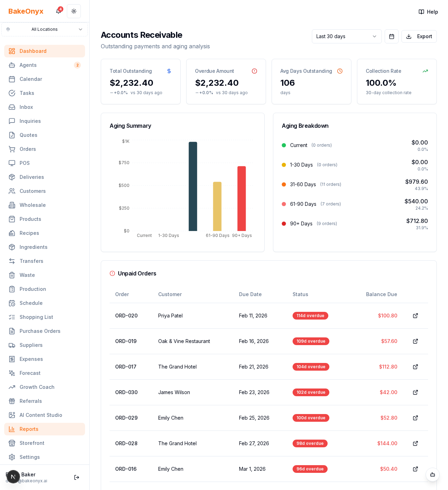The width and height of the screenshot is (448, 490).
Task: Open ORD-020 external link icon
Action: (x=415, y=316)
